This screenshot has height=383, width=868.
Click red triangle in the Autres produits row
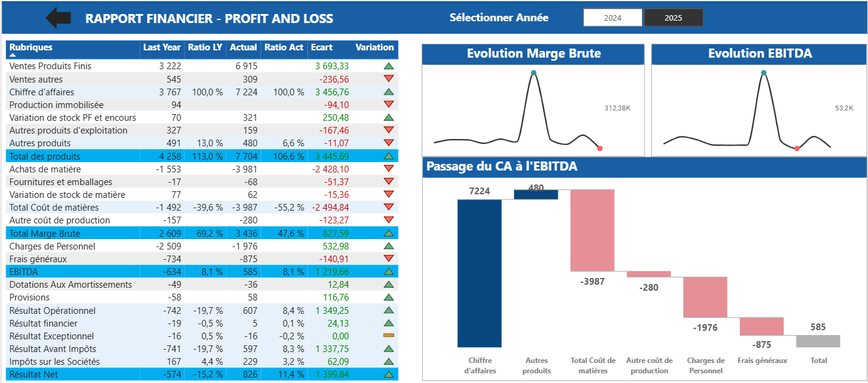point(389,143)
